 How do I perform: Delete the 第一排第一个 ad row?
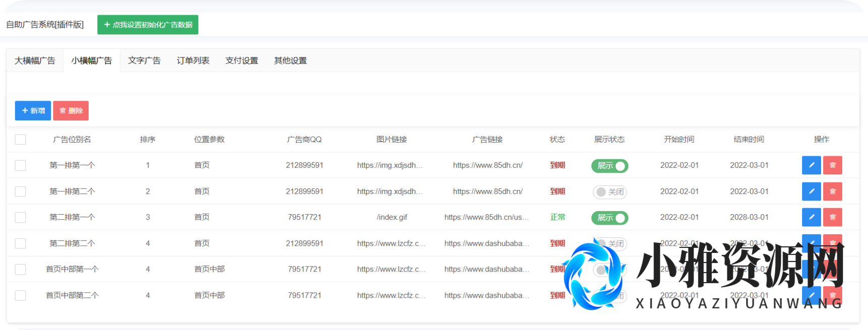coord(832,165)
